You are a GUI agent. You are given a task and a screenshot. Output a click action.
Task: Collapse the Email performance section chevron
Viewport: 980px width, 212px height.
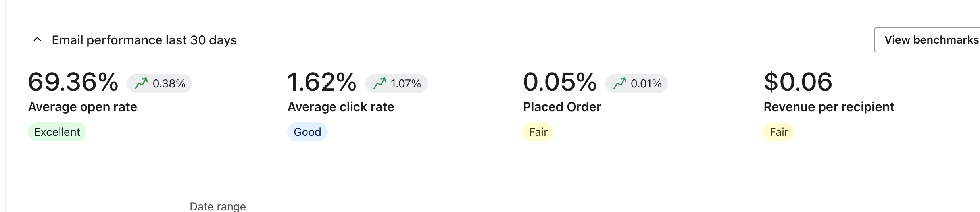pos(37,40)
